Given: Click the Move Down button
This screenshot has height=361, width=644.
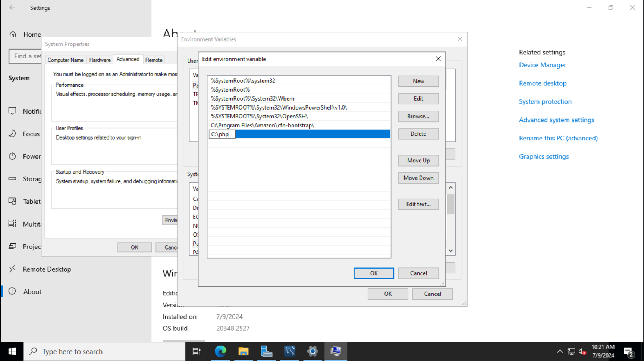Looking at the screenshot, I should (x=418, y=178).
